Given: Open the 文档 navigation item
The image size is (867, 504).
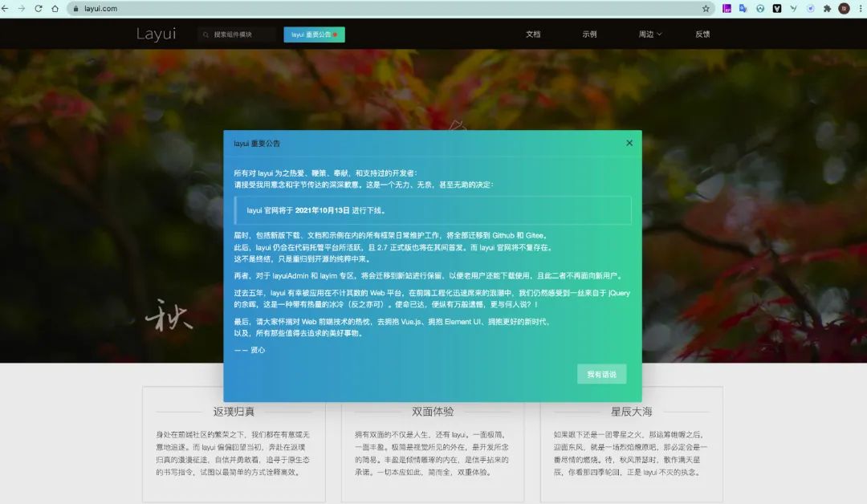Looking at the screenshot, I should pos(532,34).
